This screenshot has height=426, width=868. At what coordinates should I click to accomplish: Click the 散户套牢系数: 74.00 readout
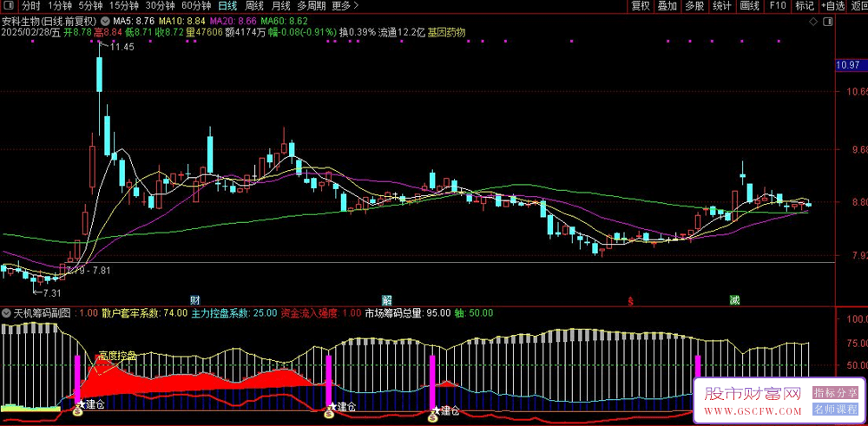coord(144,313)
